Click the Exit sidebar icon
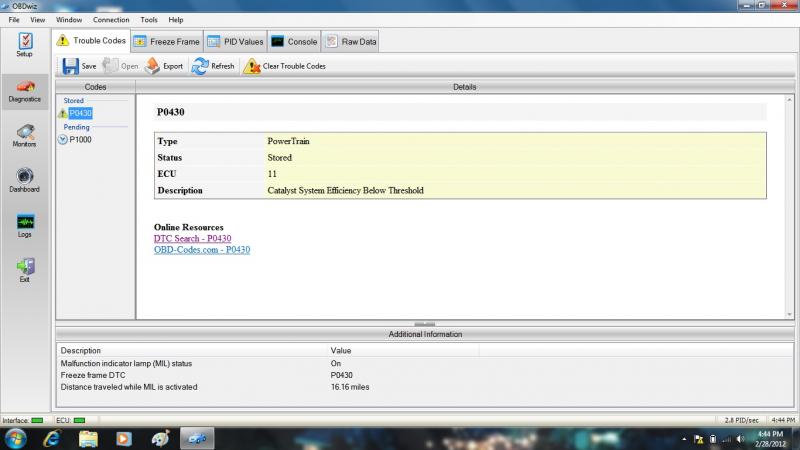The image size is (800, 450). click(24, 270)
